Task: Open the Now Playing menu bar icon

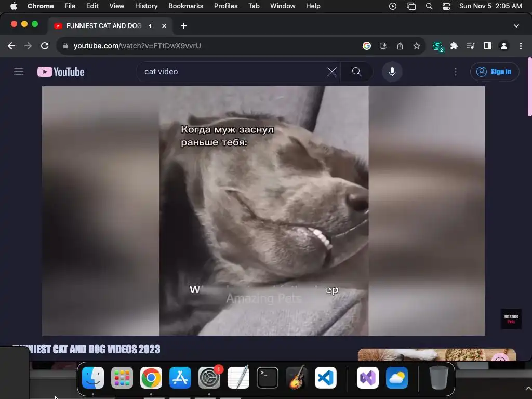Action: 393,6
